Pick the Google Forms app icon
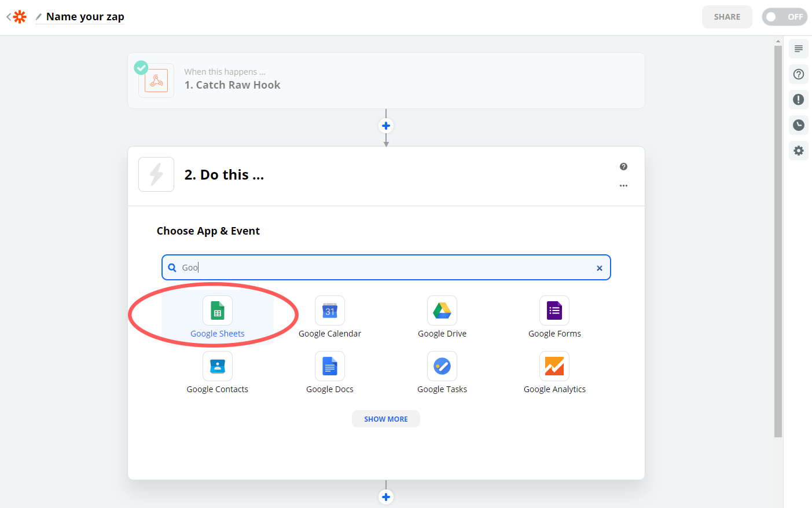 coord(554,310)
